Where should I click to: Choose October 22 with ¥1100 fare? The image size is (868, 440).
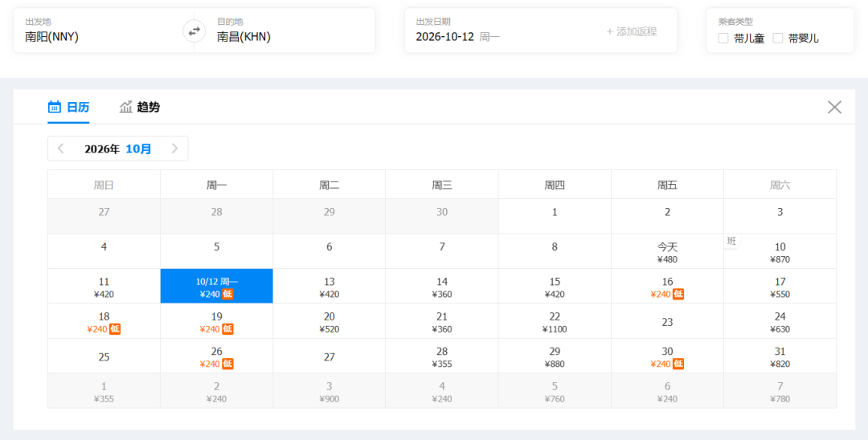555,321
